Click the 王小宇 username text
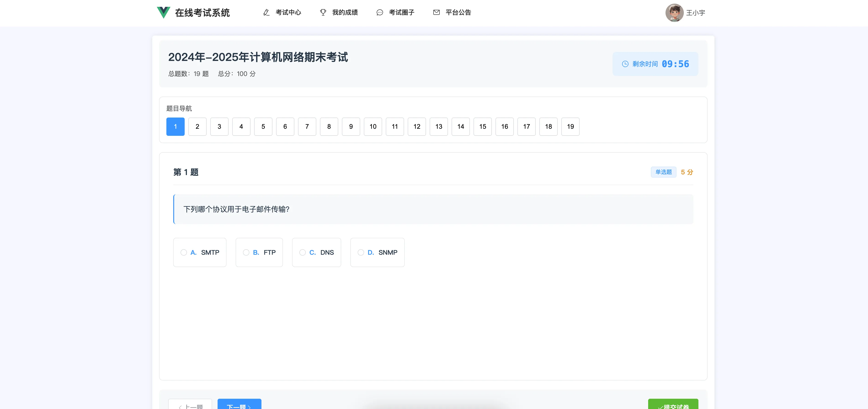Viewport: 868px width, 409px height. point(695,13)
